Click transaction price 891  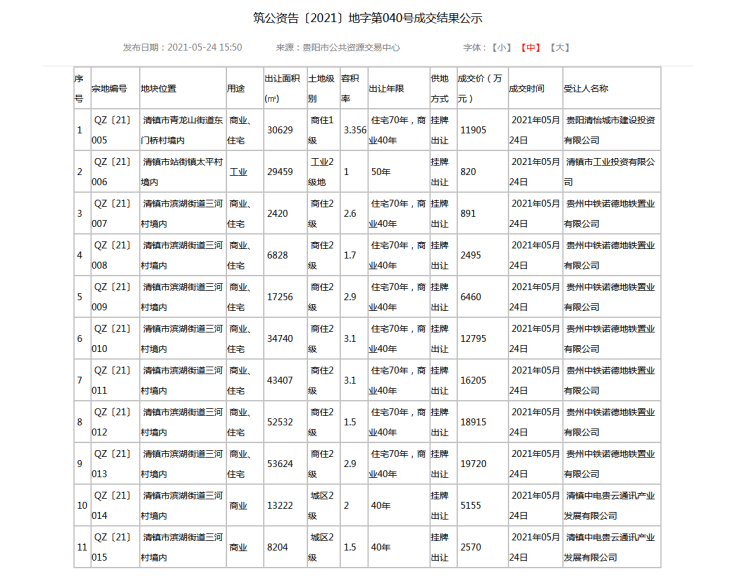click(x=468, y=214)
